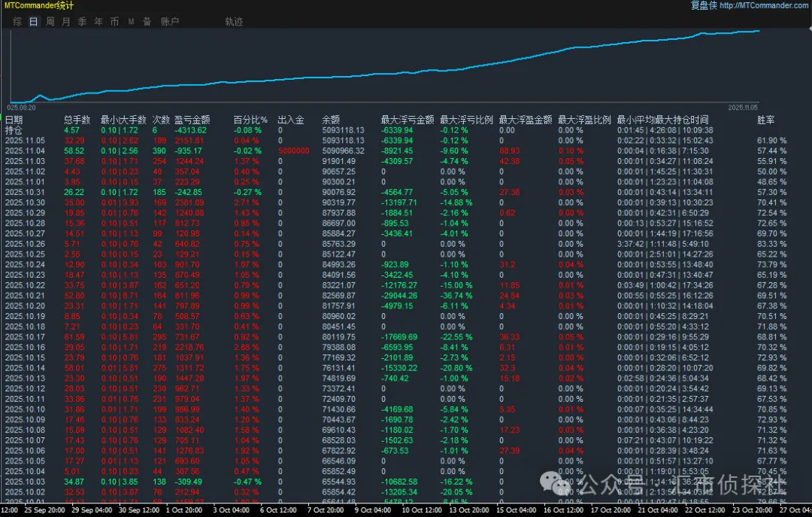
Task: Open the 周 weekly statistics tab
Action: pos(50,22)
